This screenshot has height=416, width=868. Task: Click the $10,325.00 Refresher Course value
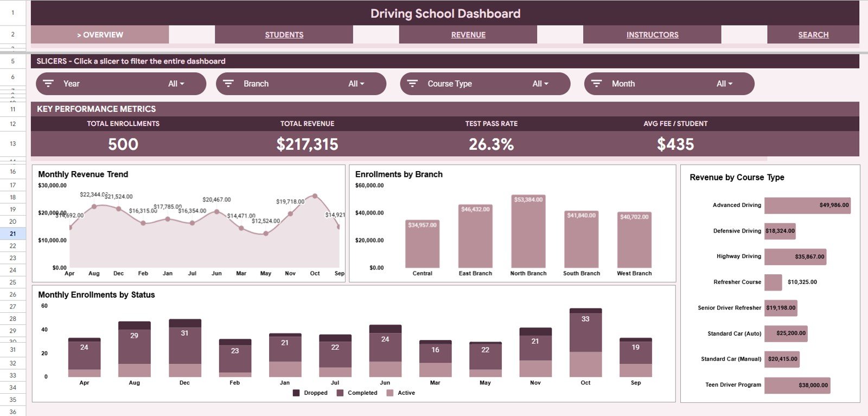802,282
